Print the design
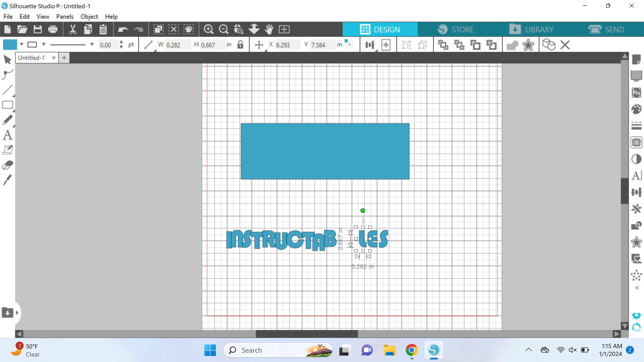The height and width of the screenshot is (362, 644). tap(53, 30)
